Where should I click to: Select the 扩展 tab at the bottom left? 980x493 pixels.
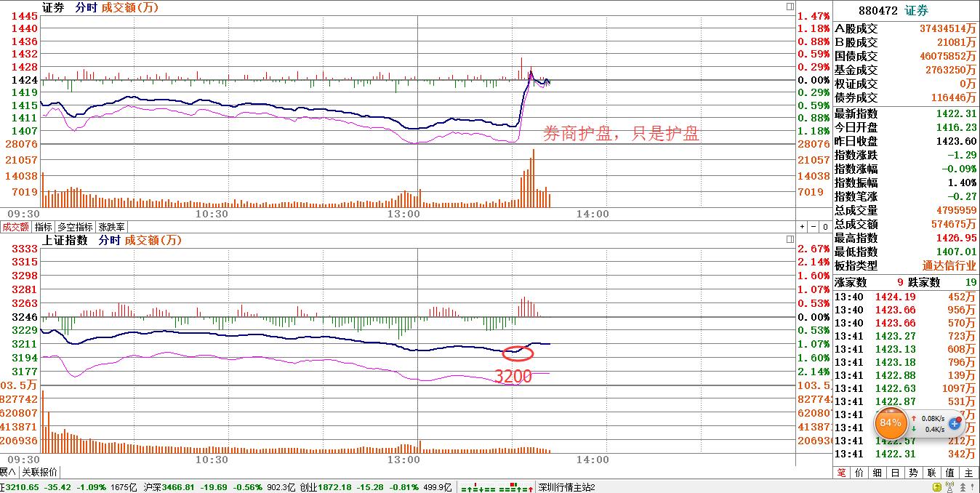[x=9, y=472]
